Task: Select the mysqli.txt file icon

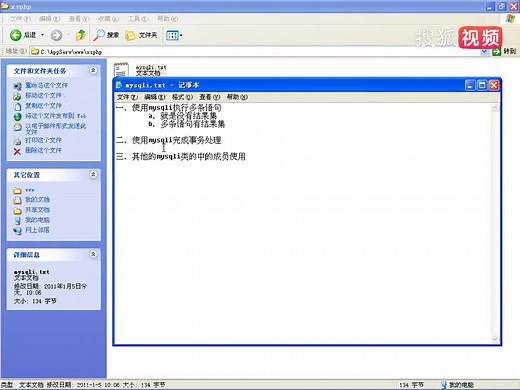Action: (121, 70)
